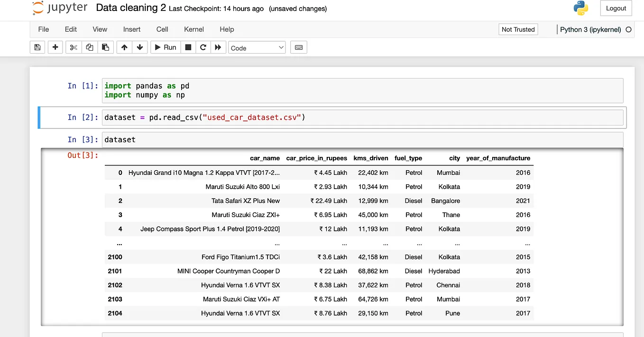
Task: Open the Cell menu
Action: [162, 29]
